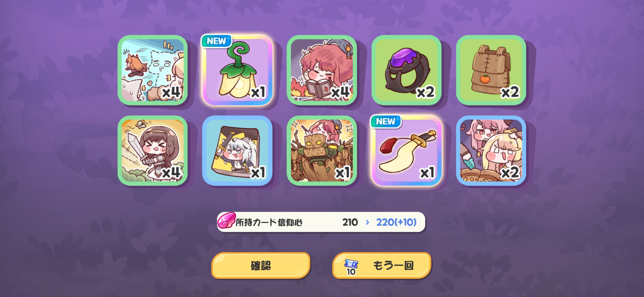The height and width of the screenshot is (297, 644).
Task: Select the brown backpack with orange card
Action: point(491,70)
